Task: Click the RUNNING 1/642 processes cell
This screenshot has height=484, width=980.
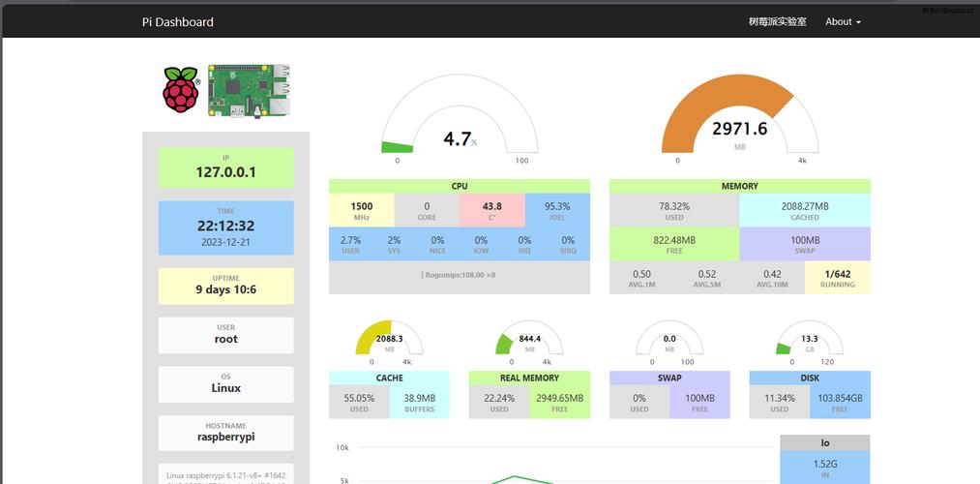Action: (838, 278)
